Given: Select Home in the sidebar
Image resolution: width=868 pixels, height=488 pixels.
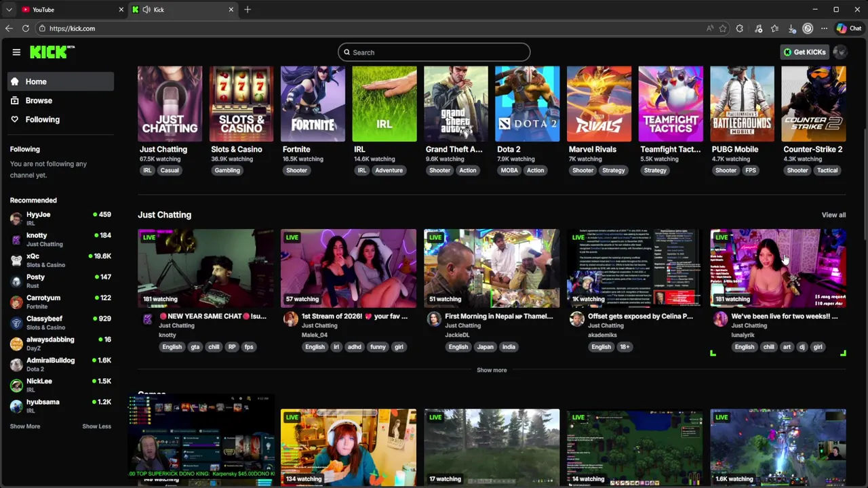Looking at the screenshot, I should [x=61, y=81].
